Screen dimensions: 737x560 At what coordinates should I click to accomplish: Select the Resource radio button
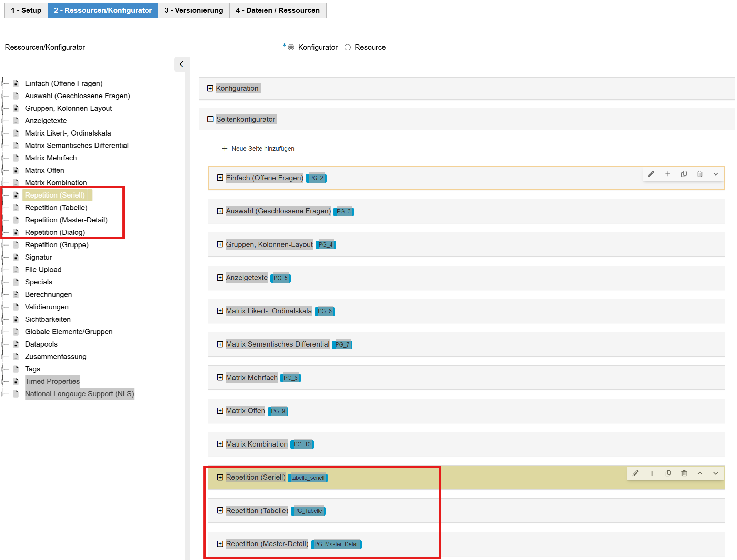(347, 47)
